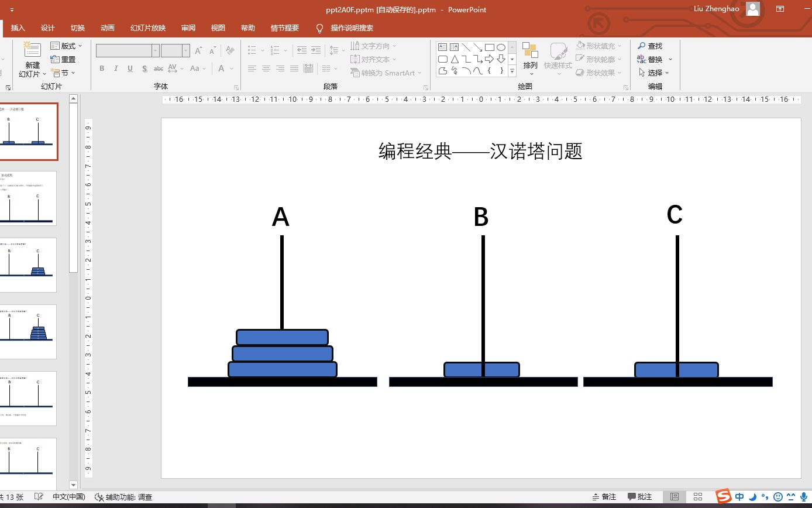Toggle Underline formatting
This screenshot has height=508, width=812.
click(x=130, y=68)
